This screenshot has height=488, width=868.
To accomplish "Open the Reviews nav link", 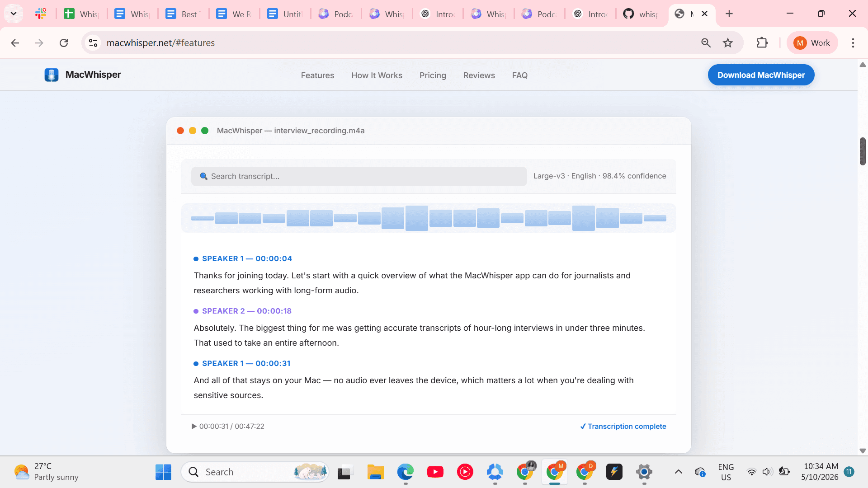I will (x=479, y=75).
